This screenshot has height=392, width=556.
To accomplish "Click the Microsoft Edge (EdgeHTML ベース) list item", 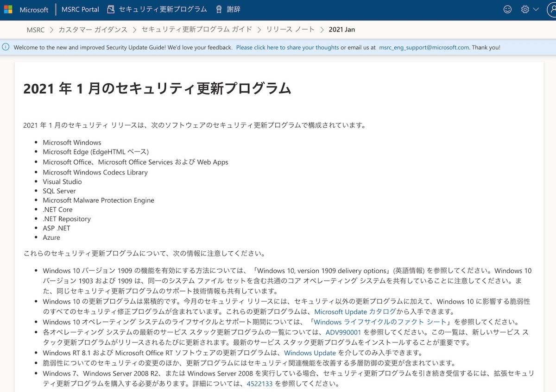I will coord(96,152).
